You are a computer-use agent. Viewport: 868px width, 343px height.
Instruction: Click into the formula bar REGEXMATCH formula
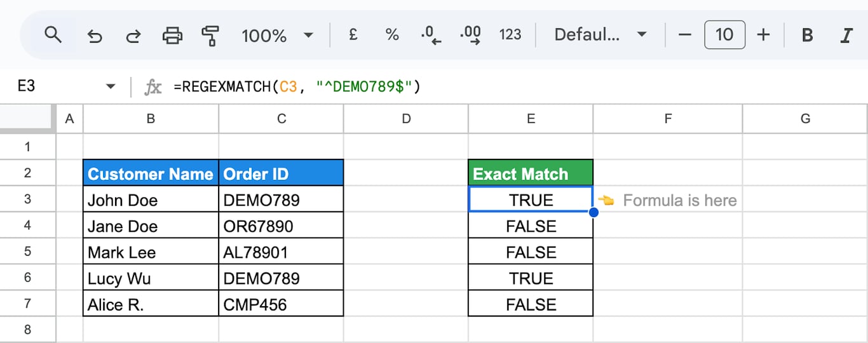[x=297, y=86]
